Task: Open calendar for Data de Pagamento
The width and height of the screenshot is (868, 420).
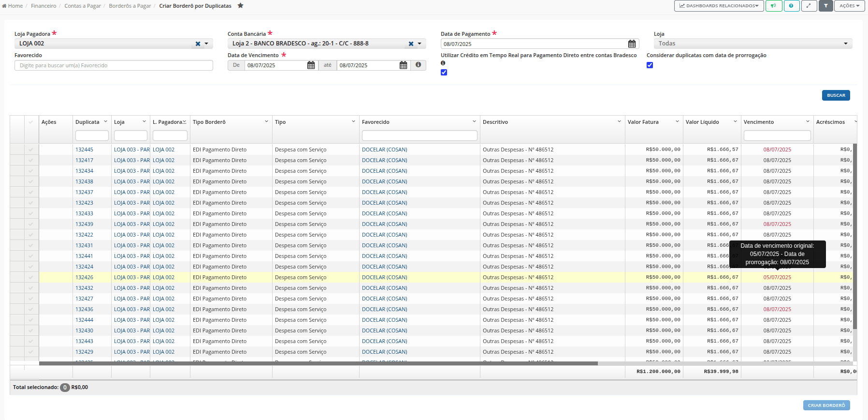Action: 632,44
